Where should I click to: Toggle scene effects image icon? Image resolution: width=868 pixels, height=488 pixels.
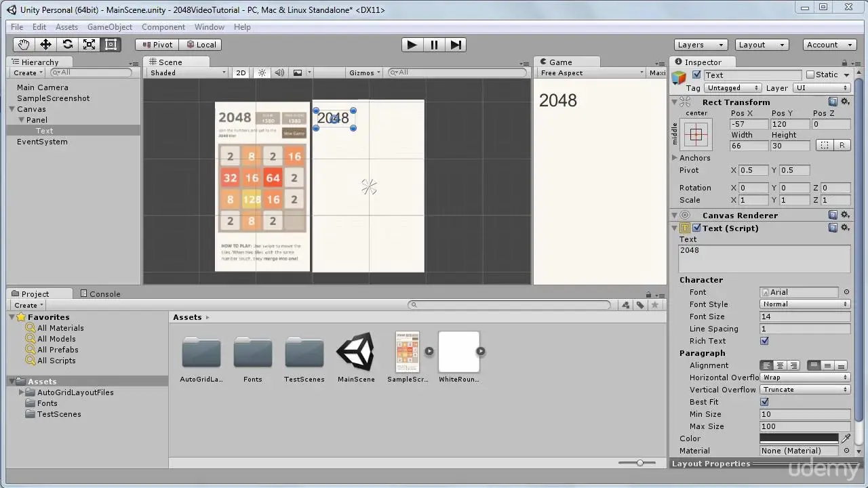[297, 73]
